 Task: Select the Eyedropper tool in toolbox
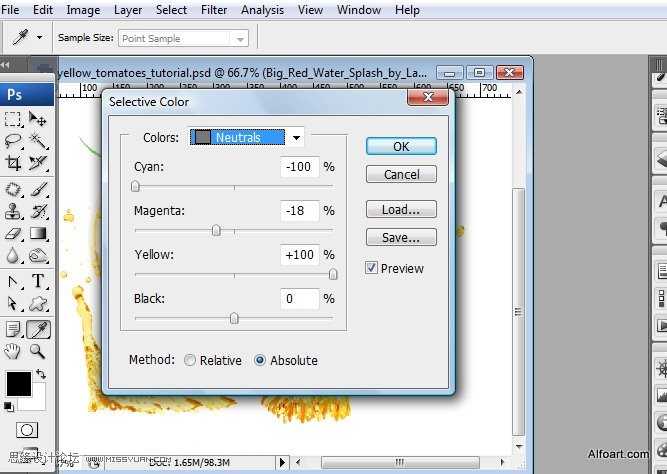click(x=38, y=329)
